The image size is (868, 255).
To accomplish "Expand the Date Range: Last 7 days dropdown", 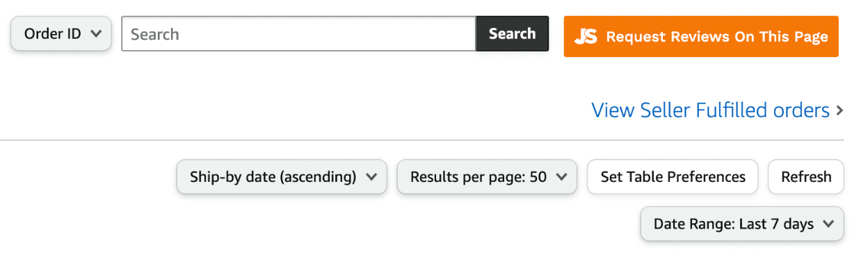I will coord(742,224).
